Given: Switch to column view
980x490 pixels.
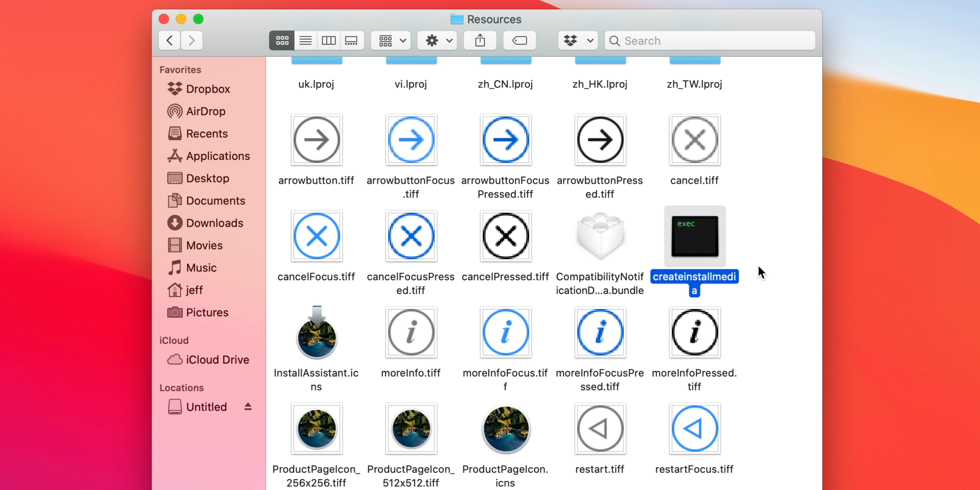Looking at the screenshot, I should 328,40.
